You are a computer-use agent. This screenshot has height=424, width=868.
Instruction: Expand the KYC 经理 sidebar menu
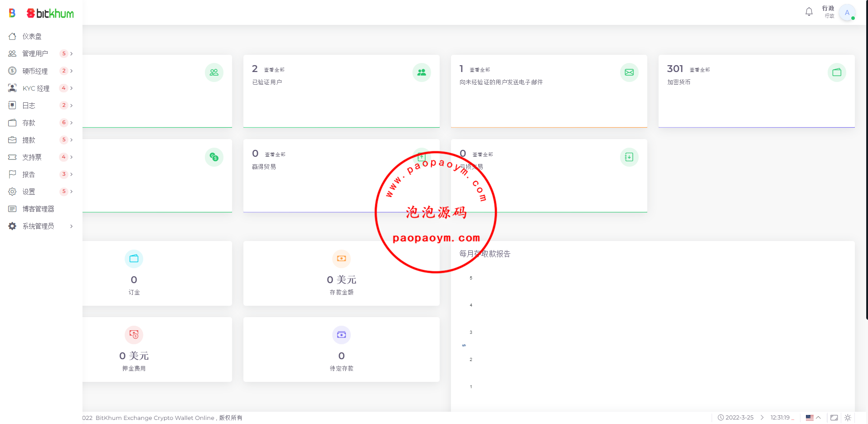pos(40,88)
